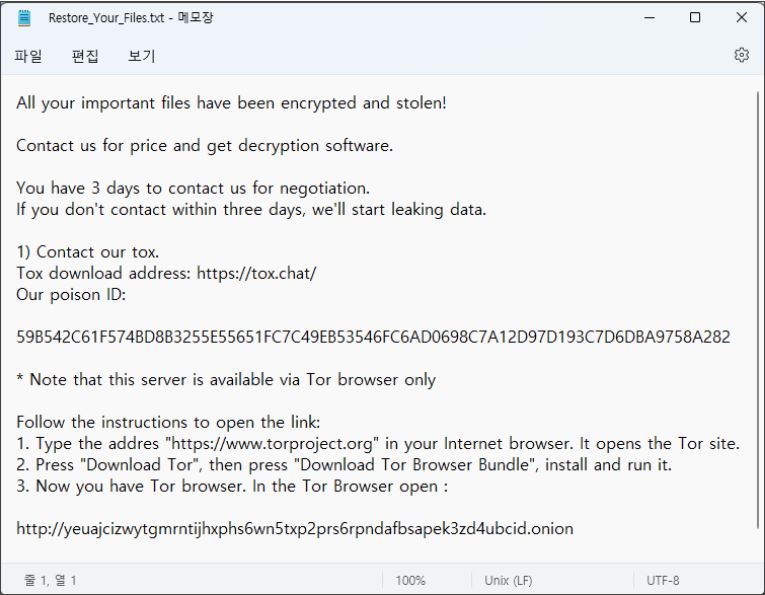This screenshot has width=765, height=595.
Task: Close the Restore_Your_Files.txt window
Action: 741,18
